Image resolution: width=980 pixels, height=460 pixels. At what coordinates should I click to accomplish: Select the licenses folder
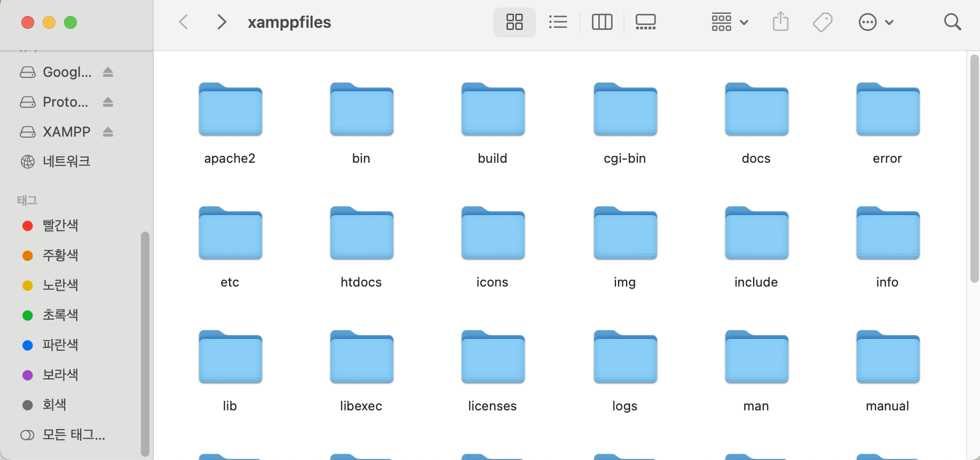coord(493,357)
